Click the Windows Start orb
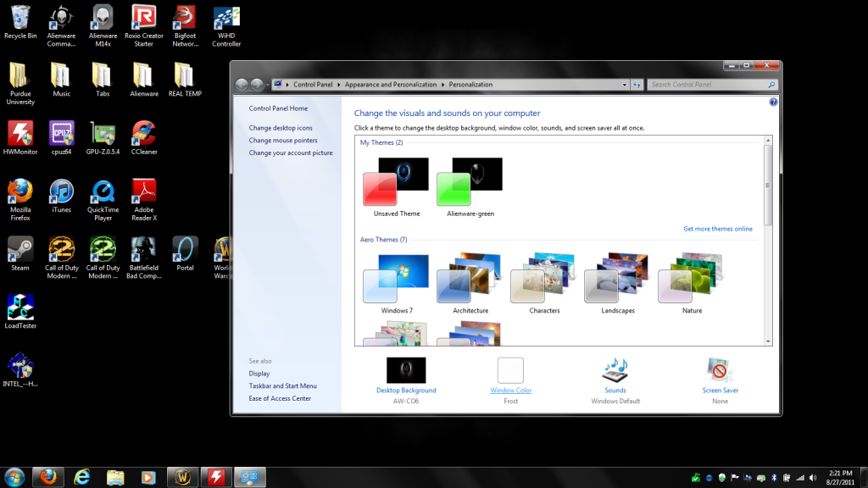The width and height of the screenshot is (868, 488). 14,477
